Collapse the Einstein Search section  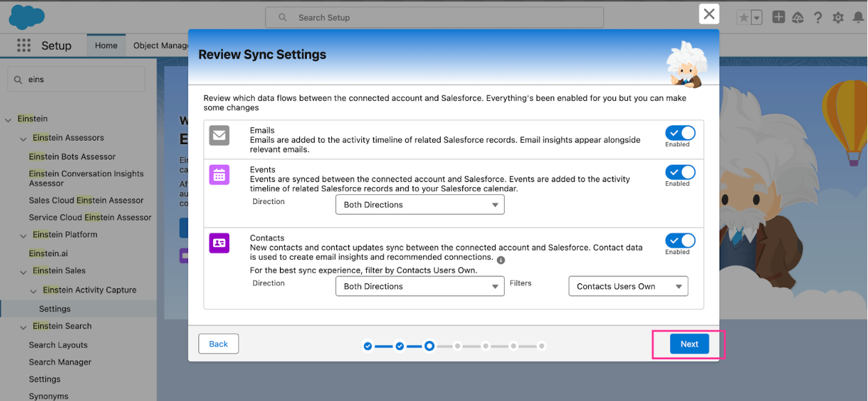tap(23, 327)
